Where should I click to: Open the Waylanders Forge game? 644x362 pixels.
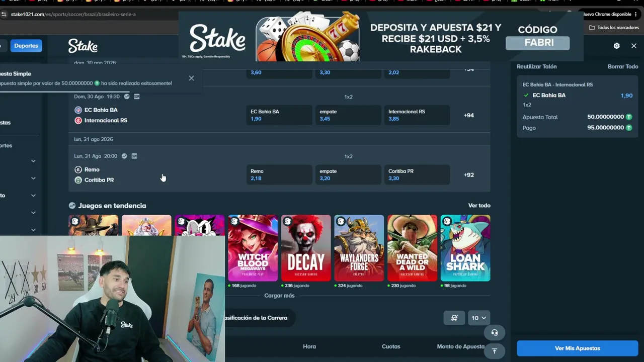click(359, 248)
